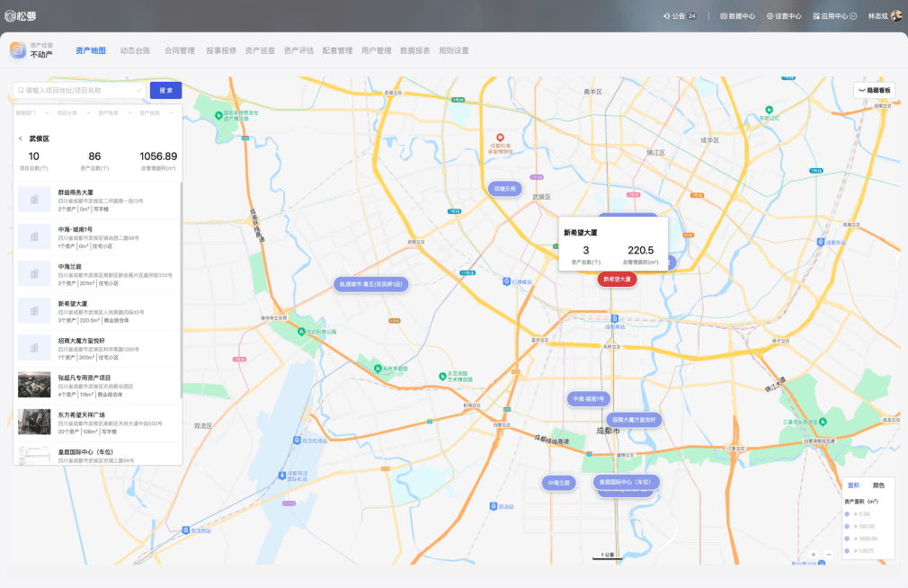Viewport: 908px width, 588px height.
Task: Switch to 配套管理 tab
Action: tap(338, 50)
